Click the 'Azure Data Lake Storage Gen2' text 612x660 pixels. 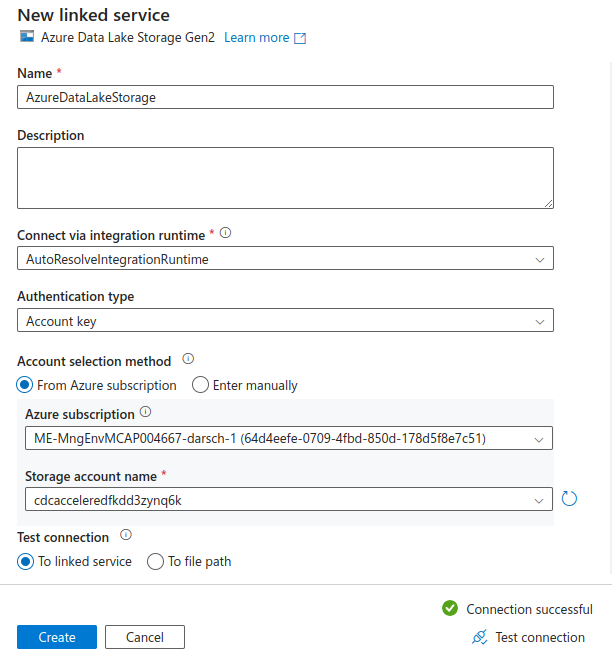point(128,37)
